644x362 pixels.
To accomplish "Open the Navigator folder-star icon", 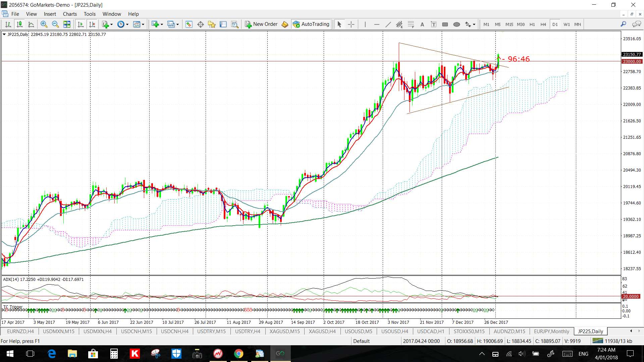I will [x=212, y=24].
